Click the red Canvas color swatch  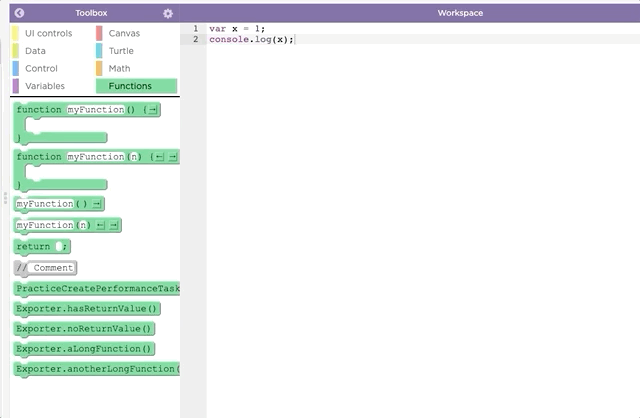point(99,33)
